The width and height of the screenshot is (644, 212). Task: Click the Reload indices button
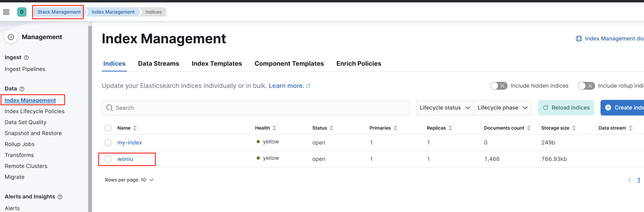coord(566,108)
